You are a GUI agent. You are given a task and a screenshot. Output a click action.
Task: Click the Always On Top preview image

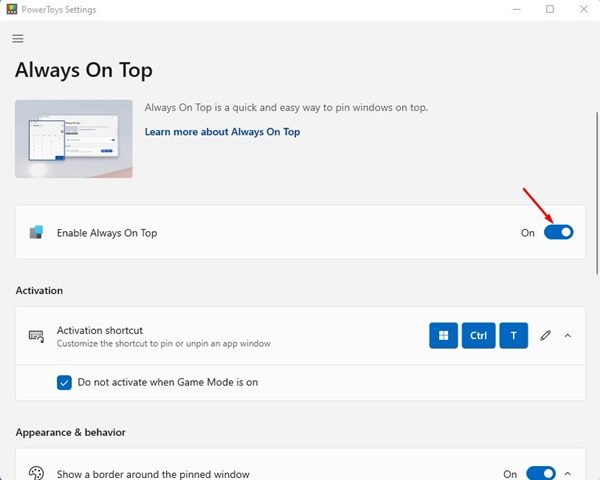(74, 138)
